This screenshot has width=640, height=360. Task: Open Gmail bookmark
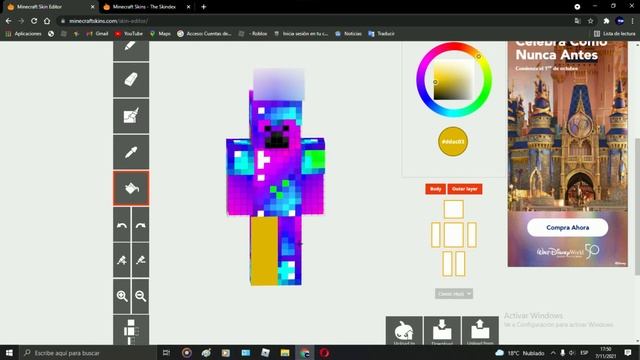(98, 34)
